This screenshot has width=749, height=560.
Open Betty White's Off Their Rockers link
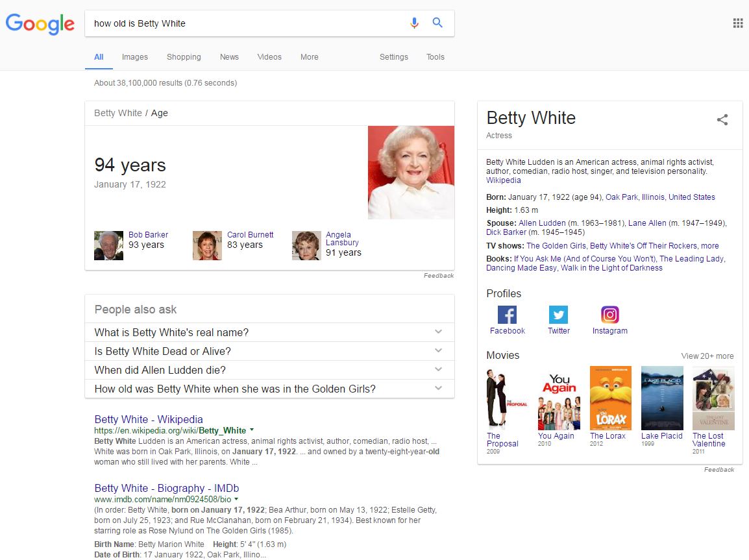click(643, 246)
